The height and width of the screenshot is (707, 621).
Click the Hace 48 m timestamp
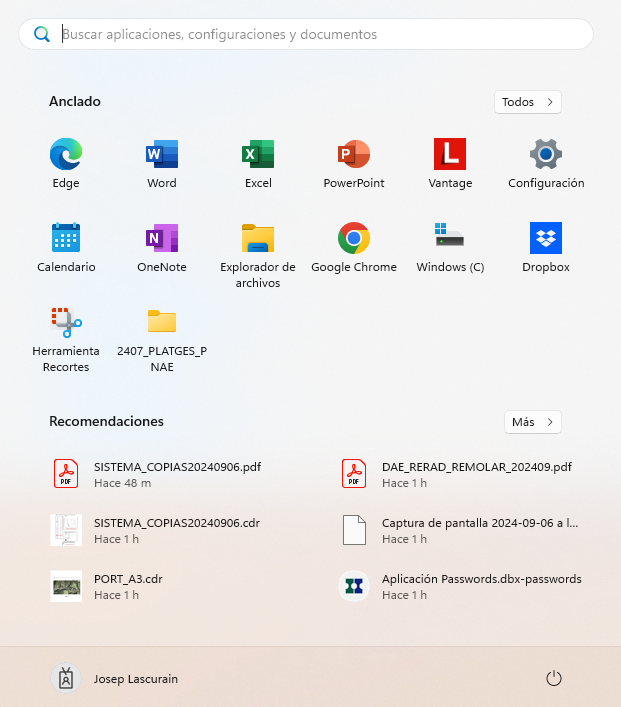click(123, 483)
